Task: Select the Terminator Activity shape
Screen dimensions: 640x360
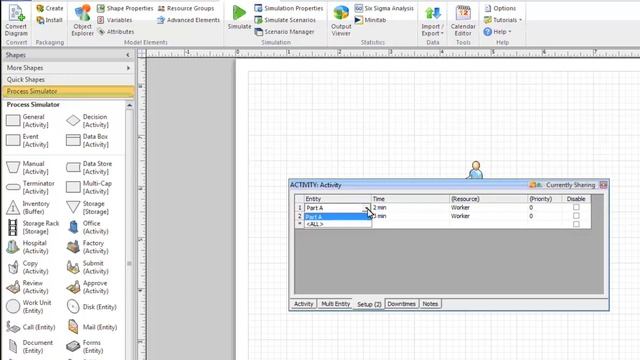Action: tap(31, 187)
